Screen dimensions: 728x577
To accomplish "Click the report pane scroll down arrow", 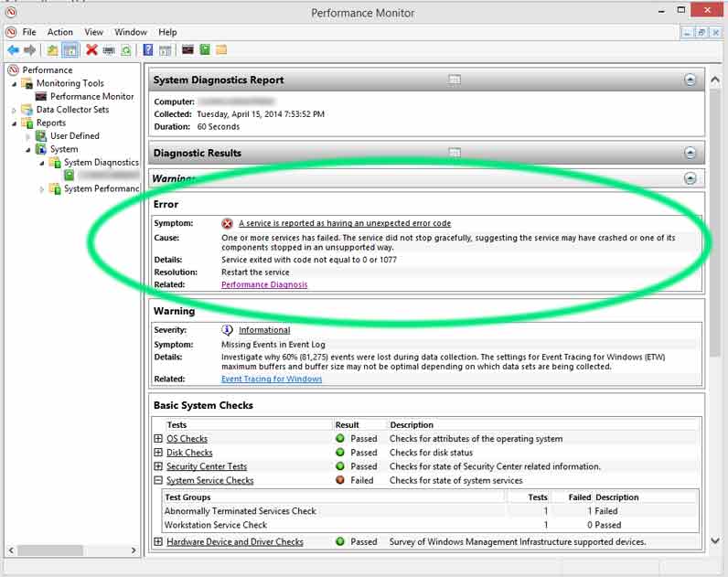I will [715, 540].
